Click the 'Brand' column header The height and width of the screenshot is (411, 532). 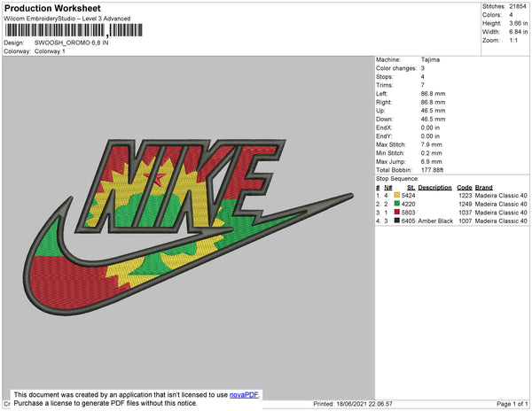484,188
